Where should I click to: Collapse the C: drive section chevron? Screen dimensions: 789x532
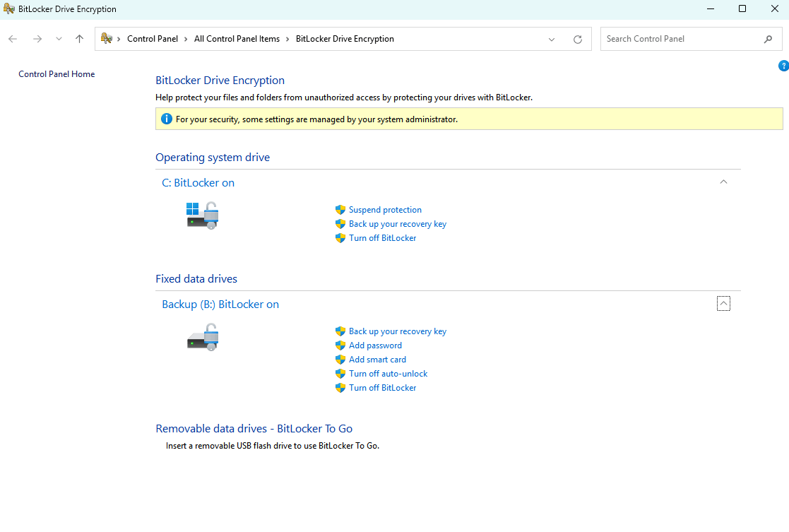pos(723,182)
